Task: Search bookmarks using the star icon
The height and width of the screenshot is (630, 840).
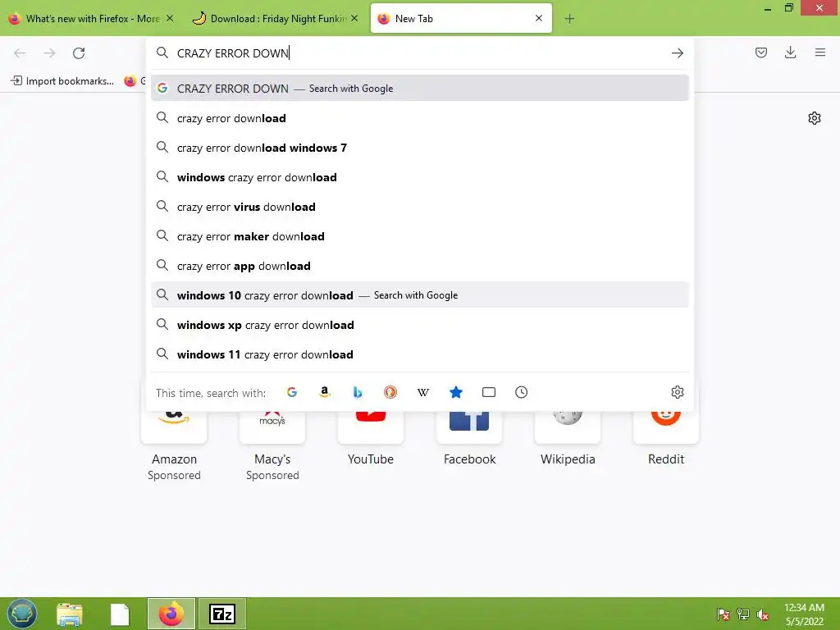Action: [456, 392]
